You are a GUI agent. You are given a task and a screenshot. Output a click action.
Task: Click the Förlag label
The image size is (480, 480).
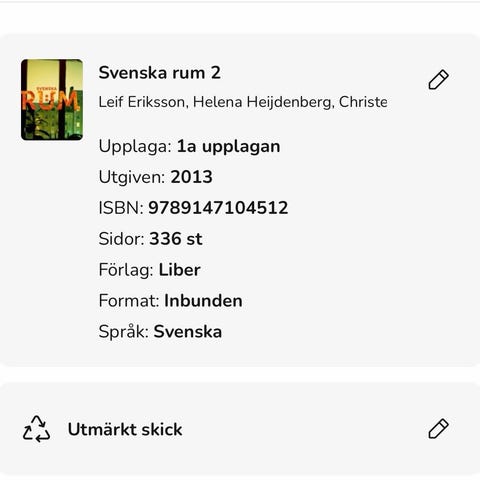pos(126,270)
